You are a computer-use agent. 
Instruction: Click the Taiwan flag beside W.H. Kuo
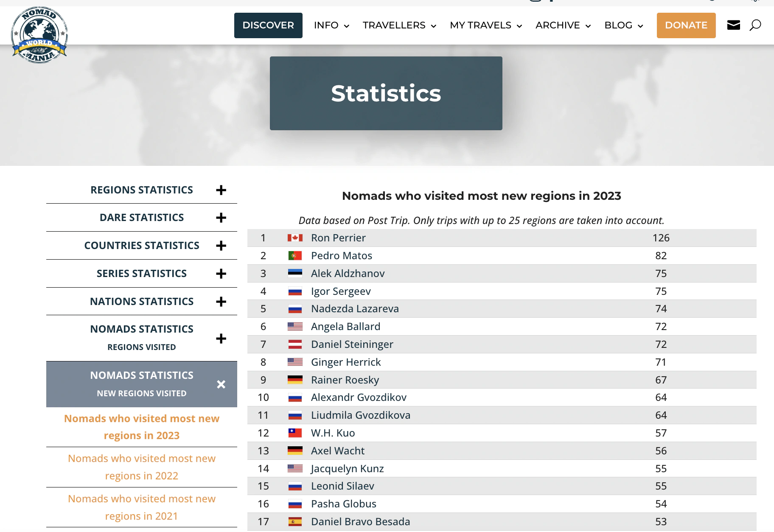(x=295, y=433)
